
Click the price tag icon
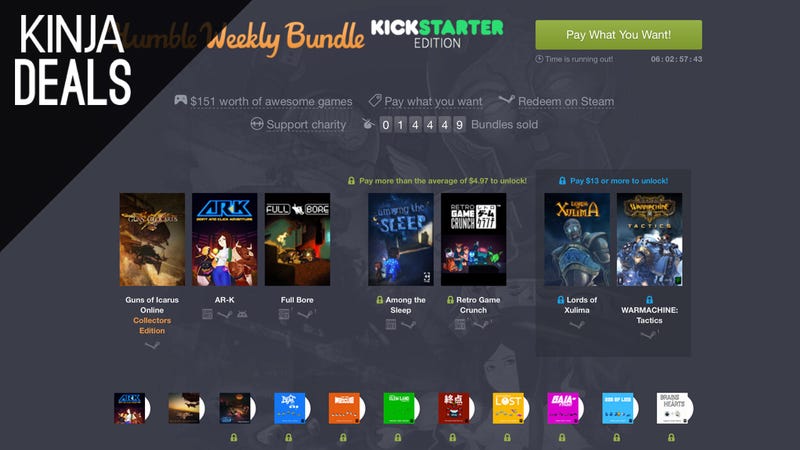click(375, 101)
